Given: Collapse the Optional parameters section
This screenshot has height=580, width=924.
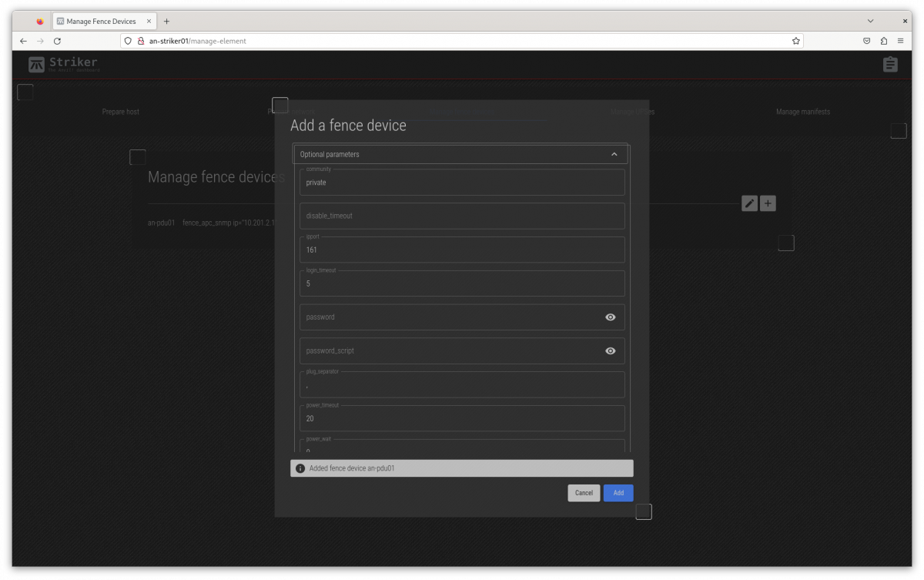Looking at the screenshot, I should click(x=614, y=154).
